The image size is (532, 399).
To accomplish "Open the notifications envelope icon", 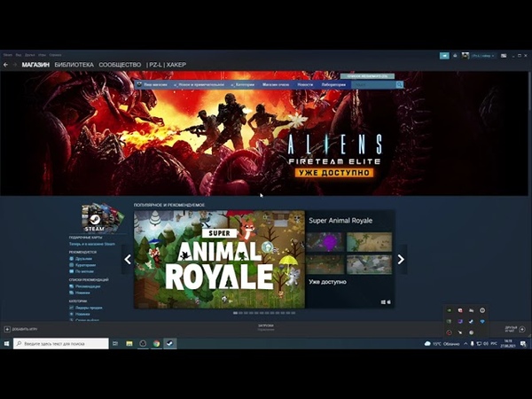I will click(456, 56).
